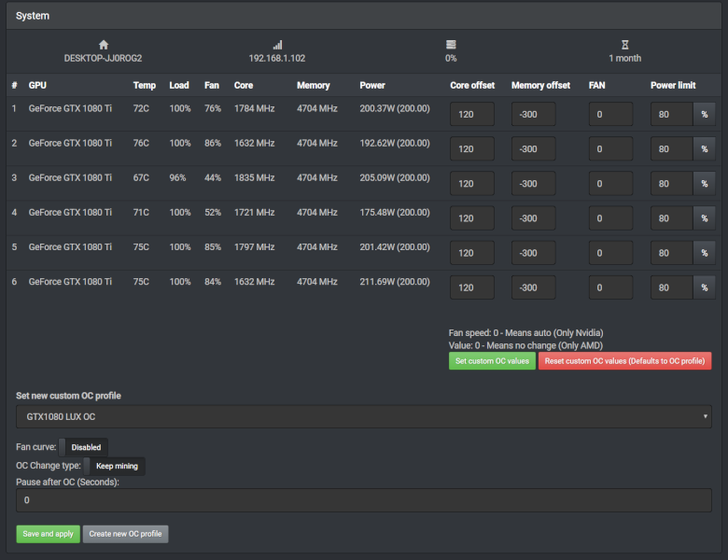Click the % unit button for GPU 5
This screenshot has height=560, width=728.
tap(705, 253)
